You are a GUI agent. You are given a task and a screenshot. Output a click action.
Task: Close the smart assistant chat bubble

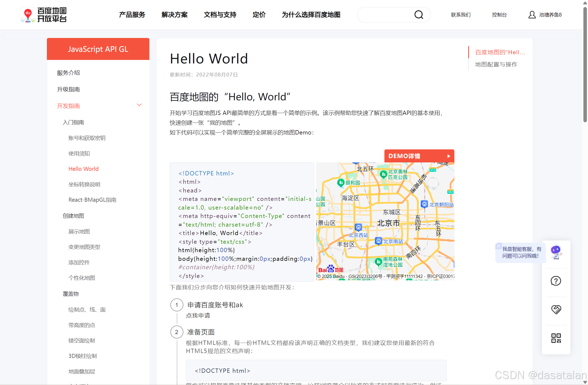click(x=498, y=246)
